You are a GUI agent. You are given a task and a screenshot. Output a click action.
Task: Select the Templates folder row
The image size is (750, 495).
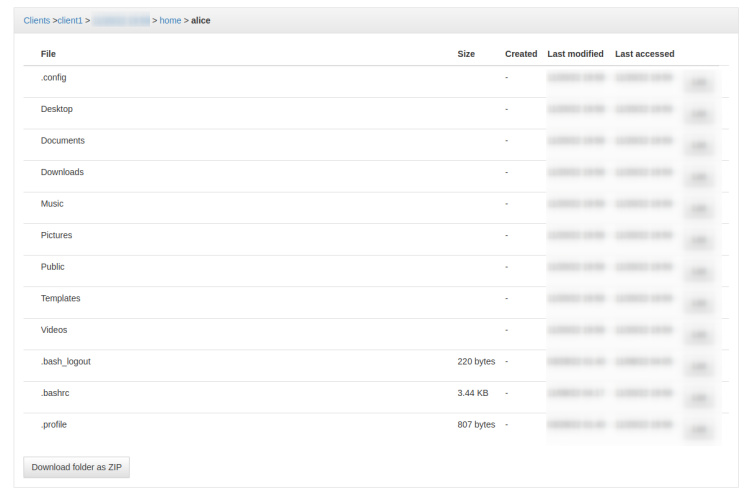tap(61, 298)
